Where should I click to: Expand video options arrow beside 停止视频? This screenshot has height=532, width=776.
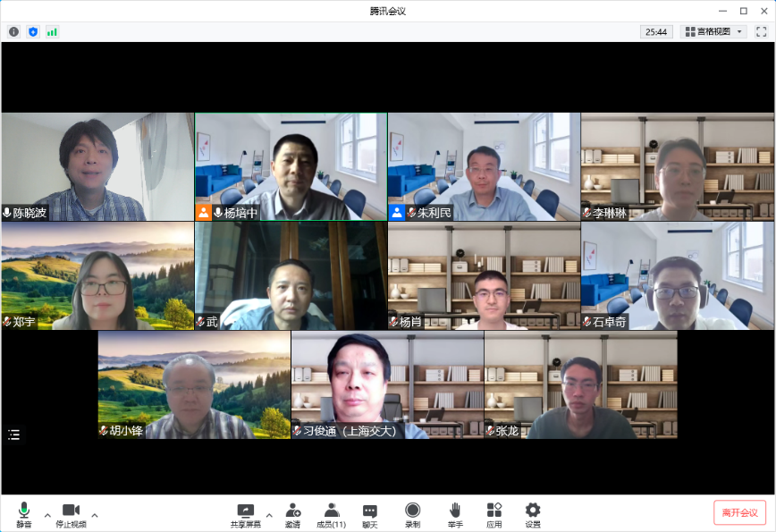tap(95, 515)
